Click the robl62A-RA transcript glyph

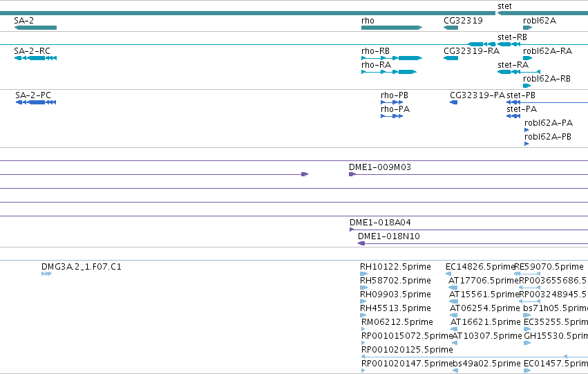click(x=528, y=58)
